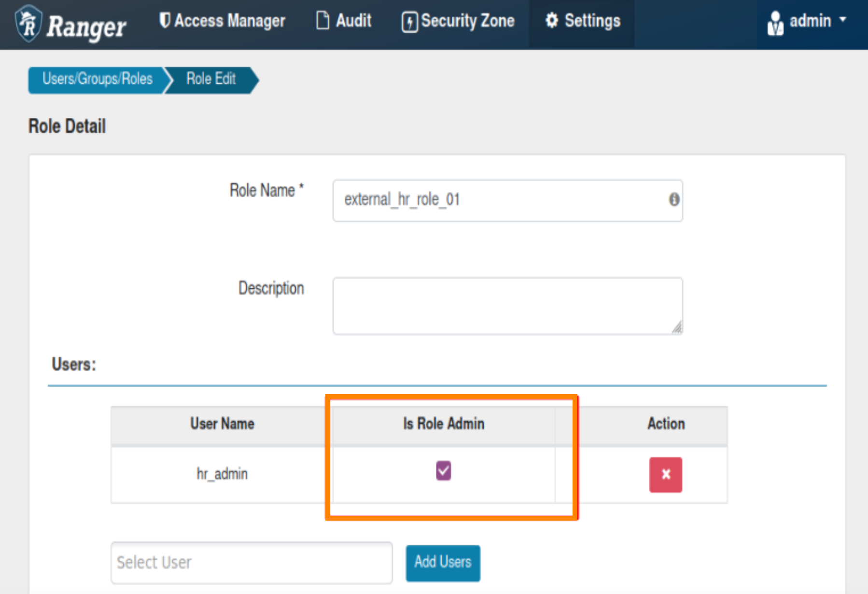Screen dimensions: 868x594
Task: Open the Settings menu label
Action: click(x=592, y=21)
